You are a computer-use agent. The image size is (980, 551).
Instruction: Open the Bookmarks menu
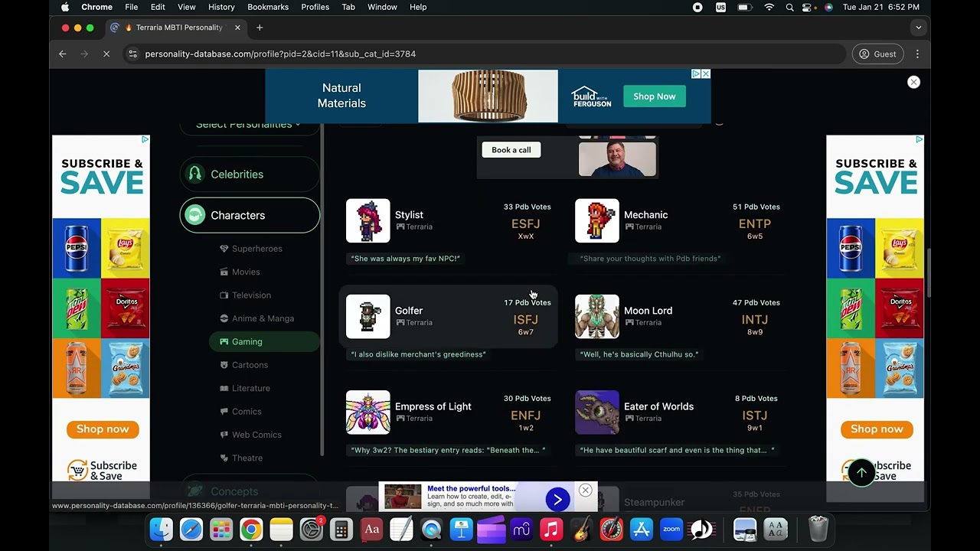(x=268, y=7)
